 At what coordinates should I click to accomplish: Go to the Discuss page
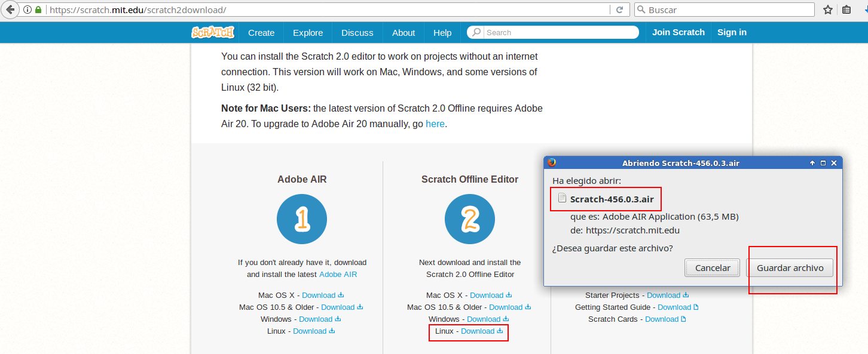click(357, 33)
